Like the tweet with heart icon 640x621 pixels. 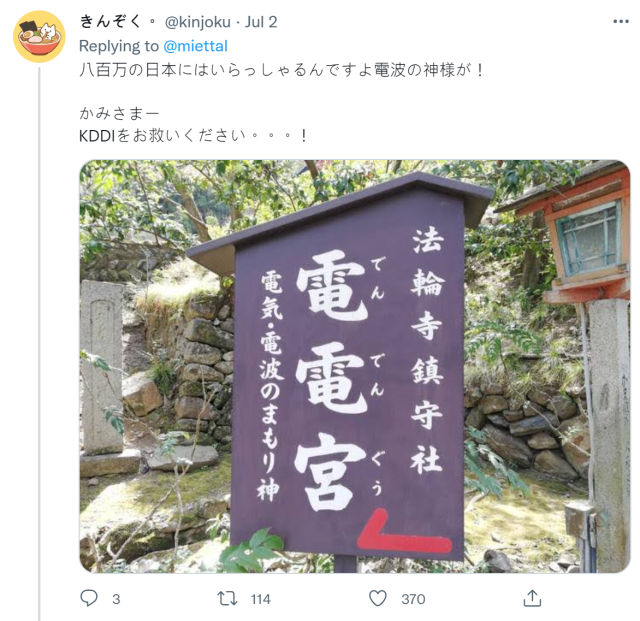(x=378, y=599)
